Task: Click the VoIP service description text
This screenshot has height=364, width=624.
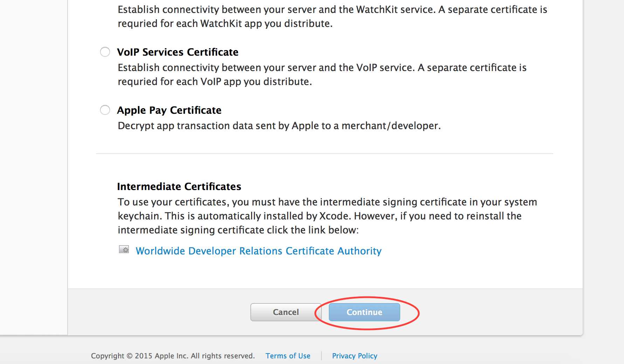Action: point(322,75)
